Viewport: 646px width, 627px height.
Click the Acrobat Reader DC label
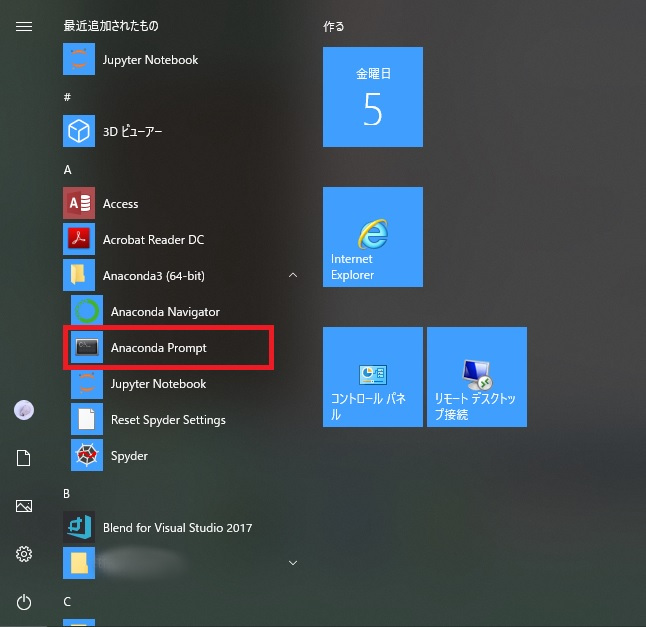pyautogui.click(x=153, y=240)
